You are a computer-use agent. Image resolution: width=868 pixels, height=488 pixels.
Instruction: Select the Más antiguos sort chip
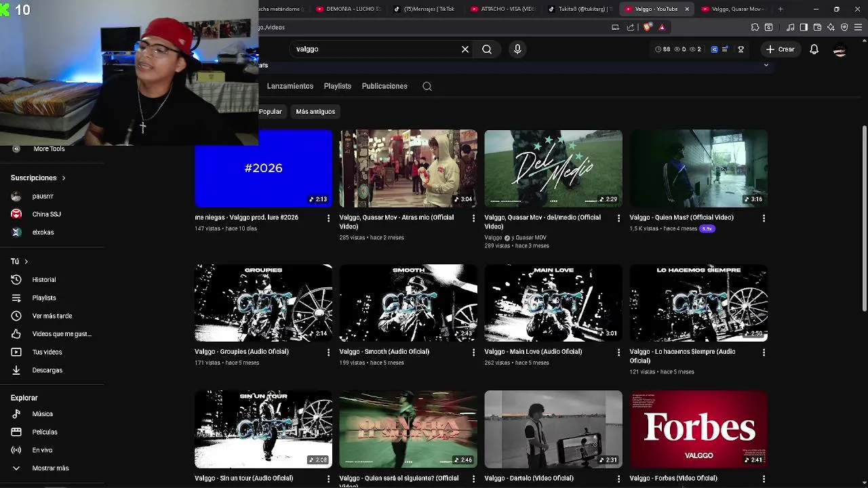pos(315,112)
